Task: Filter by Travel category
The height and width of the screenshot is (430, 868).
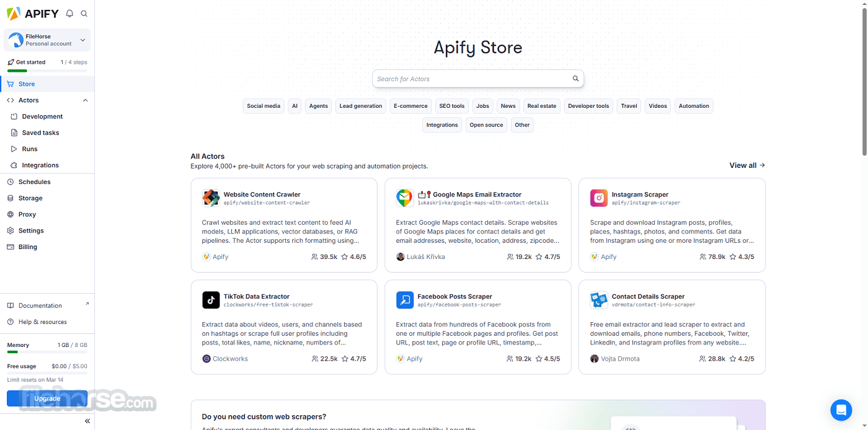Action: coord(629,106)
